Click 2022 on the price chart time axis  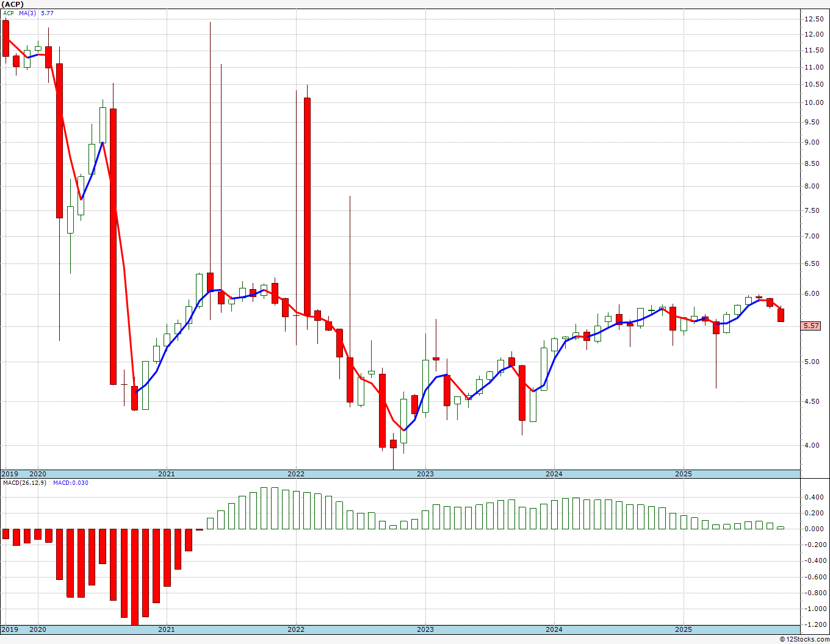coord(296,474)
